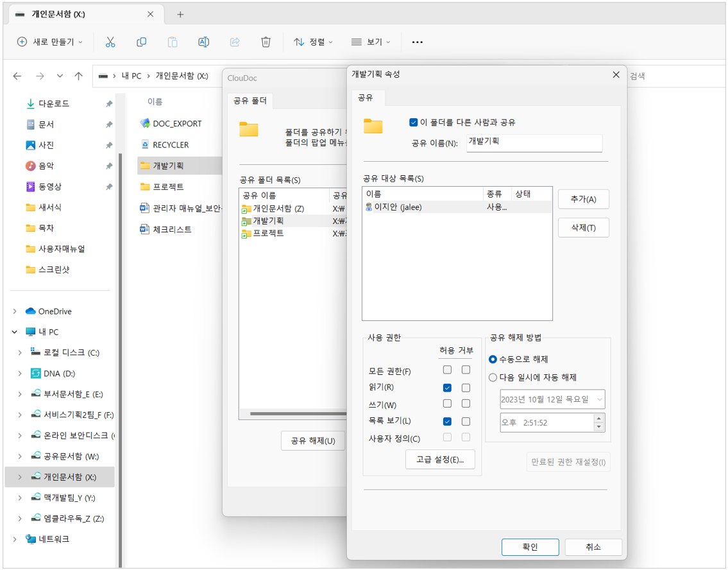Select 수동으로 해제 radio option
The width and height of the screenshot is (728, 570).
tap(493, 359)
